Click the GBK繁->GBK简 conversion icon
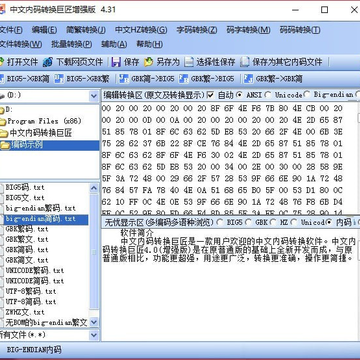Viewport: 360px width, 360px height. (248, 79)
